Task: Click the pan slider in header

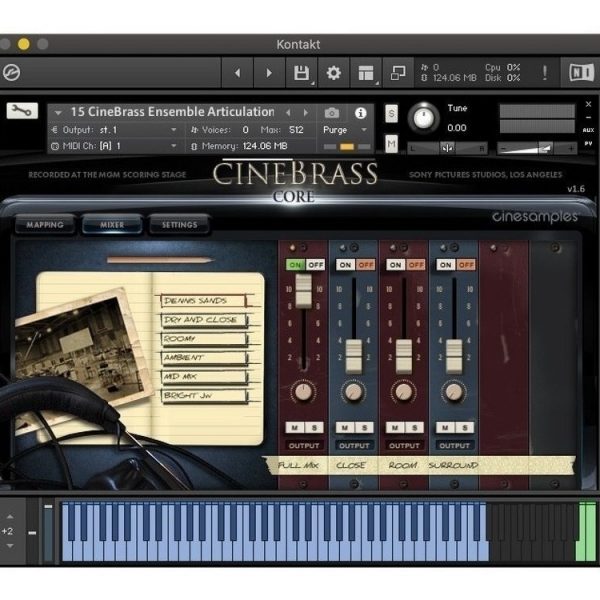Action: click(x=447, y=148)
